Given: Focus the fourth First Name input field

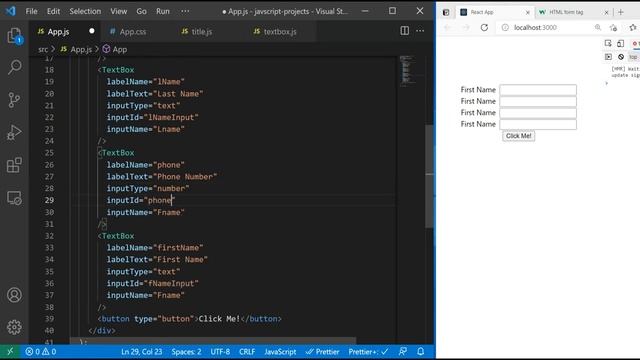Looking at the screenshot, I should 538,124.
